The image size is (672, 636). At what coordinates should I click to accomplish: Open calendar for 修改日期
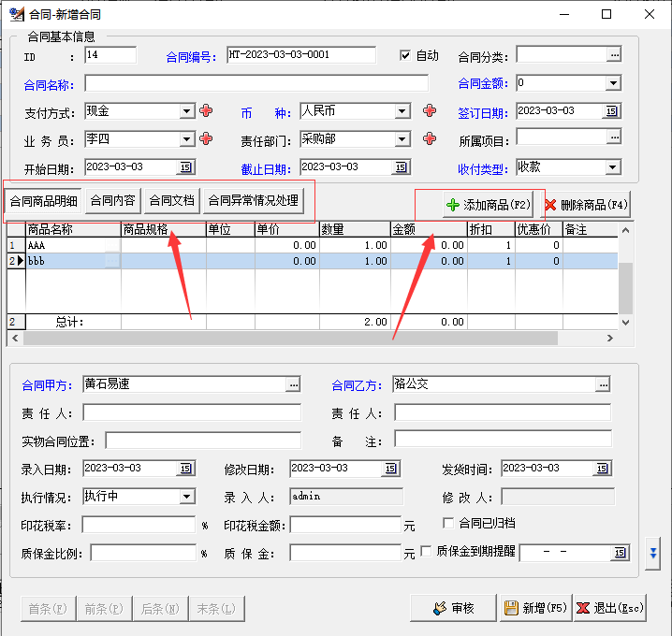(x=390, y=469)
